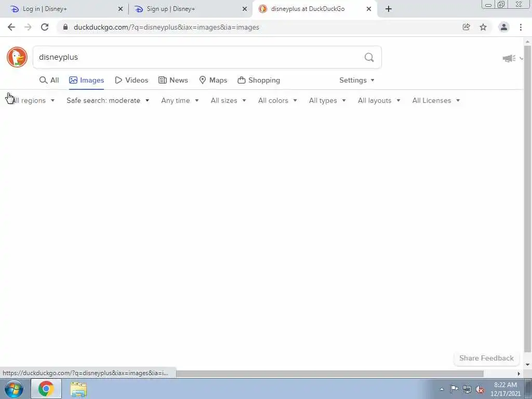The height and width of the screenshot is (399, 532).
Task: Expand the All colors filter
Action: [x=277, y=100]
